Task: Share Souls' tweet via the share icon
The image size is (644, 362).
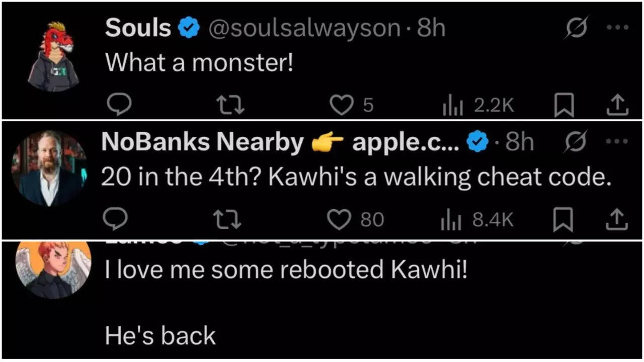Action: [x=617, y=105]
